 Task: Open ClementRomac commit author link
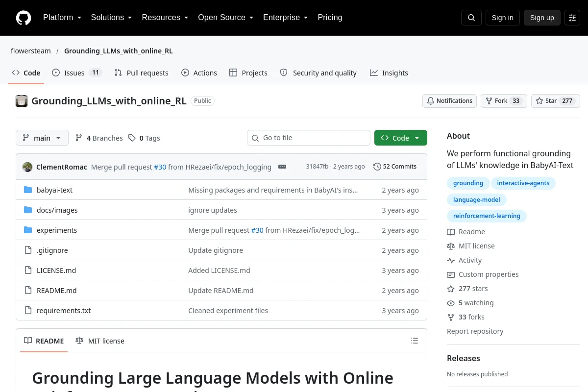click(x=62, y=167)
